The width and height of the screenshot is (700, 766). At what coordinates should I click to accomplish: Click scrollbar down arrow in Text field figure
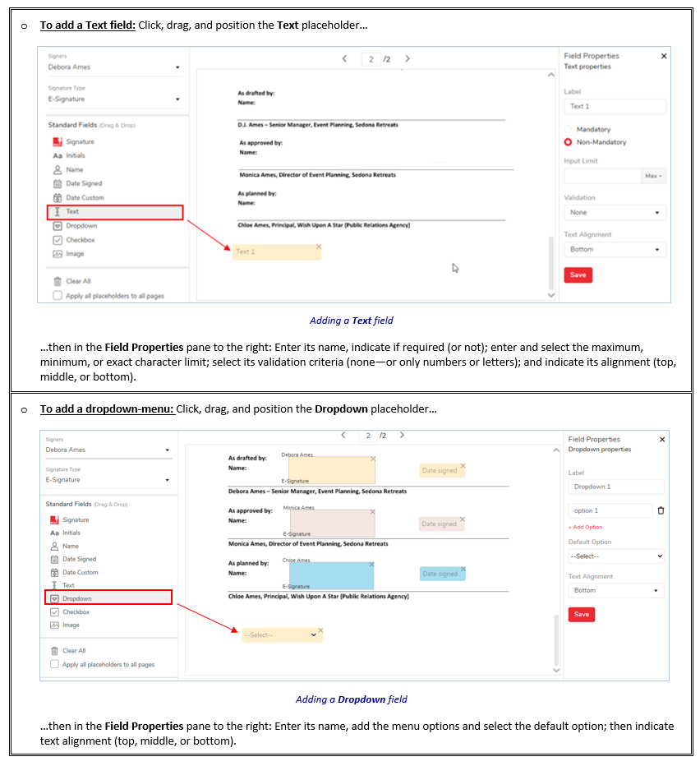point(551,295)
